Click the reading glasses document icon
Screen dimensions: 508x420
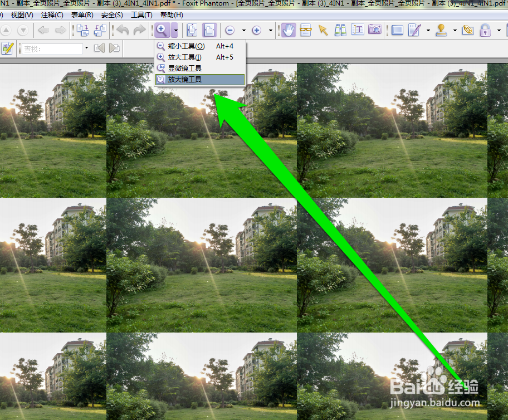click(305, 30)
